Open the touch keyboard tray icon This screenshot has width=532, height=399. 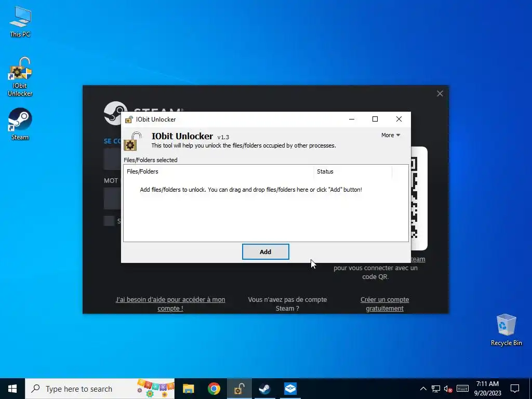coord(462,389)
